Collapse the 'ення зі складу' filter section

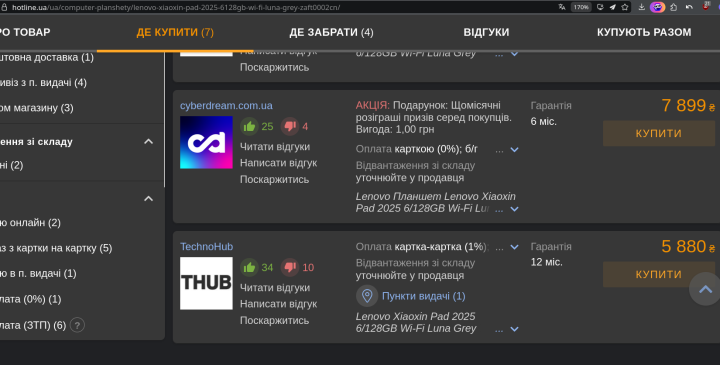click(x=148, y=141)
